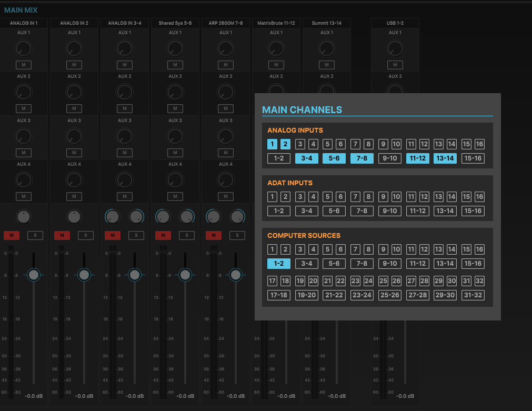
Task: Mute the AUX 1 send on Summit 13-14
Action: tap(326, 65)
